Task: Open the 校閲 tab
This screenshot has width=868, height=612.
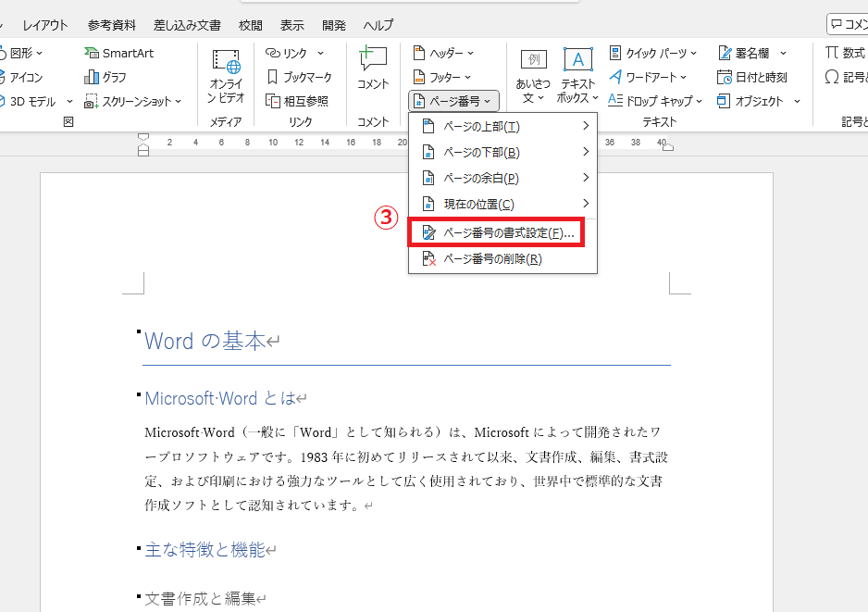Action: pyautogui.click(x=250, y=26)
